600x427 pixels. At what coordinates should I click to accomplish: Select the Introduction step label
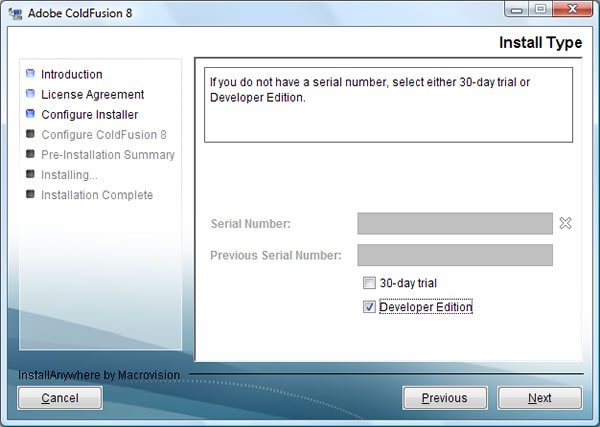[72, 74]
